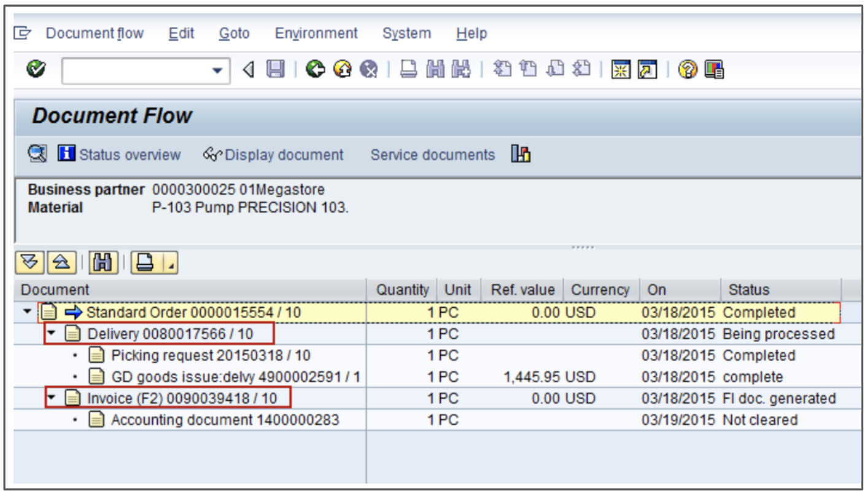Image resolution: width=868 pixels, height=495 pixels.
Task: Click the Help question mark icon
Action: 688,70
